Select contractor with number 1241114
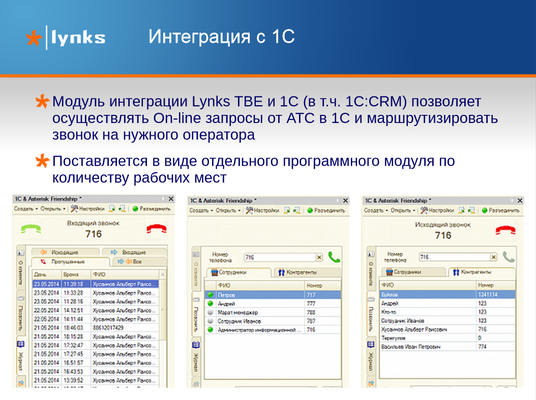The image size is (536, 400). coord(447,294)
